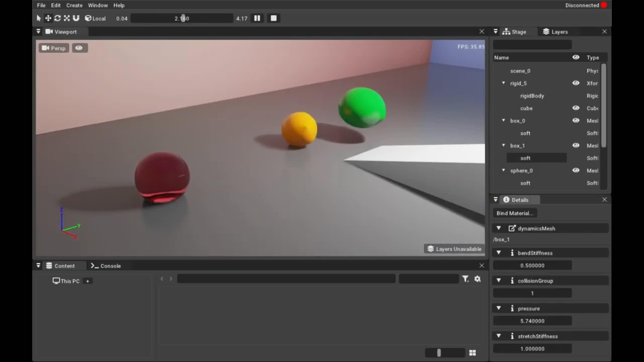Click the Bind Material button

(x=515, y=213)
